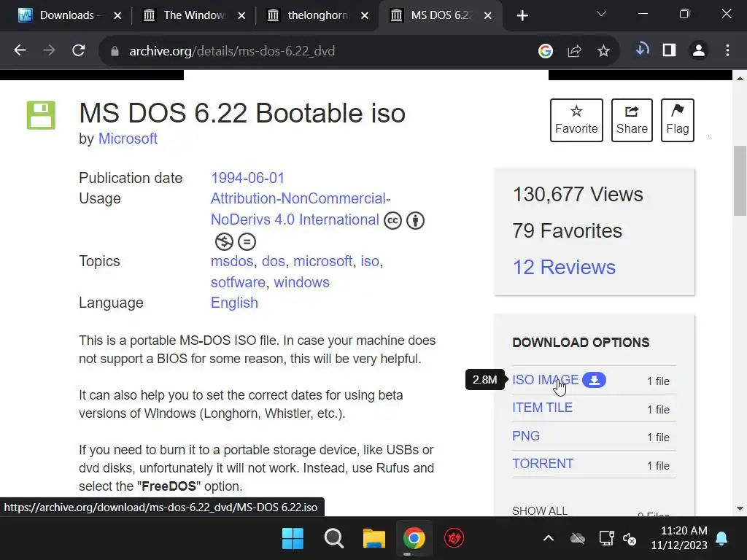Click the OneDrive cloud tray icon
Viewport: 747px width, 560px height.
point(578,539)
